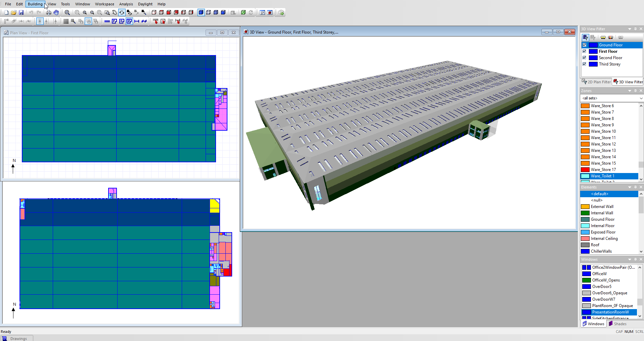The image size is (644, 341).
Task: Select OfficeW_Opens in Windows list
Action: [609, 280]
